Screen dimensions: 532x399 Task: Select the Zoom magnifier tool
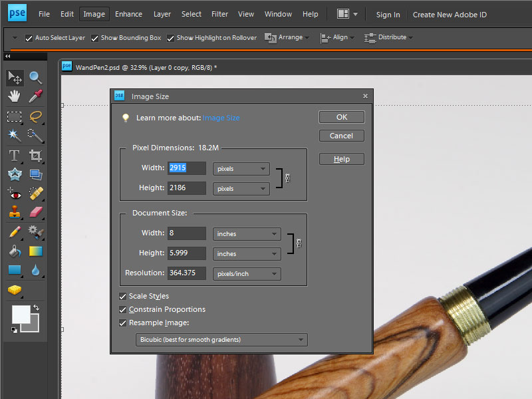(35, 78)
